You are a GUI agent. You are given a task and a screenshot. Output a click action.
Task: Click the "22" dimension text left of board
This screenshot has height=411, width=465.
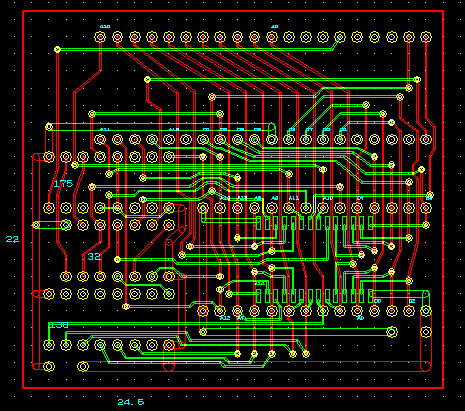13,239
